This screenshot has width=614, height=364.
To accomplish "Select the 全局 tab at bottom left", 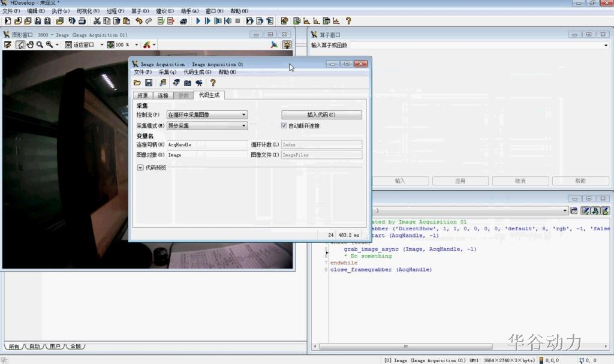I will point(75,347).
